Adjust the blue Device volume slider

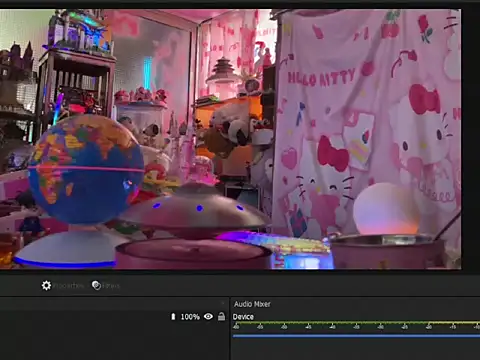click(356, 336)
